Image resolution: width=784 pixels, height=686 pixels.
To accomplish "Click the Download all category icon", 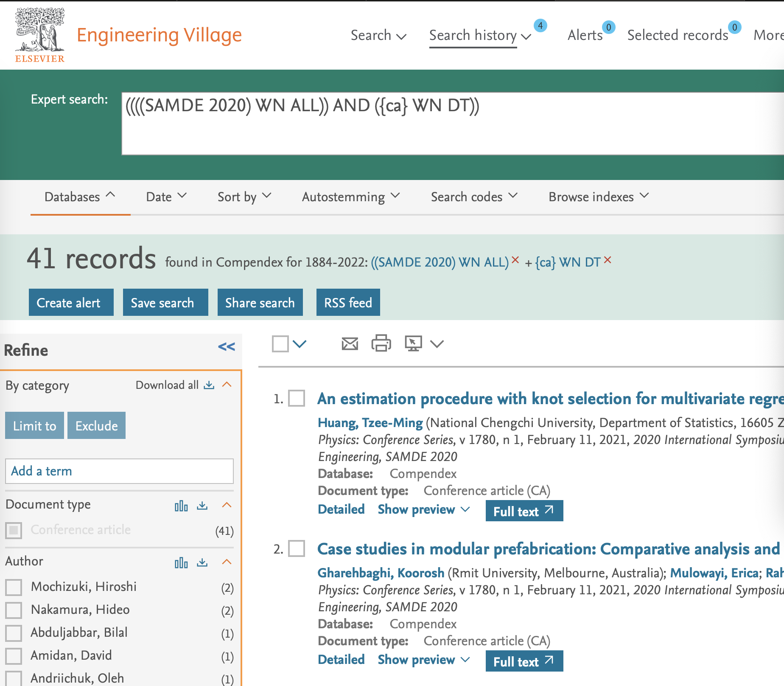I will point(209,385).
